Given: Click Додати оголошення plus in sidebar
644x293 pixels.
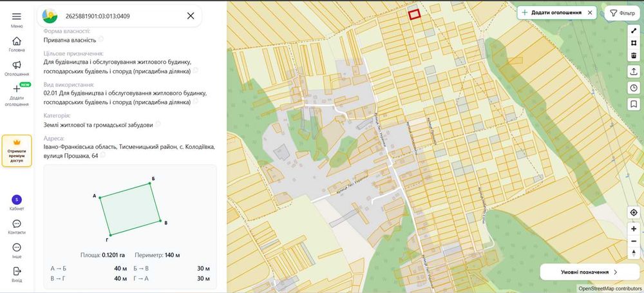Looking at the screenshot, I should pyautogui.click(x=17, y=89).
